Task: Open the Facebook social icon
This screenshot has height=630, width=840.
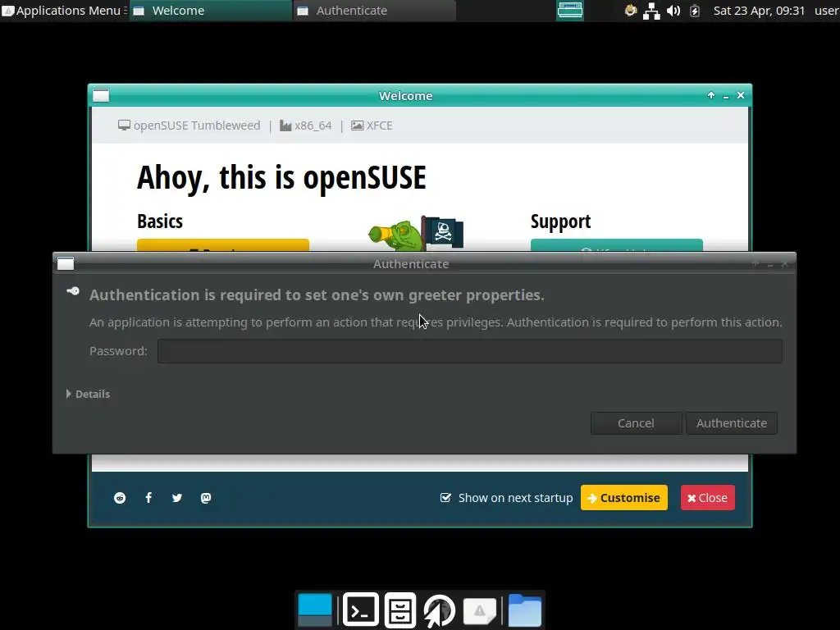Action: pyautogui.click(x=148, y=498)
